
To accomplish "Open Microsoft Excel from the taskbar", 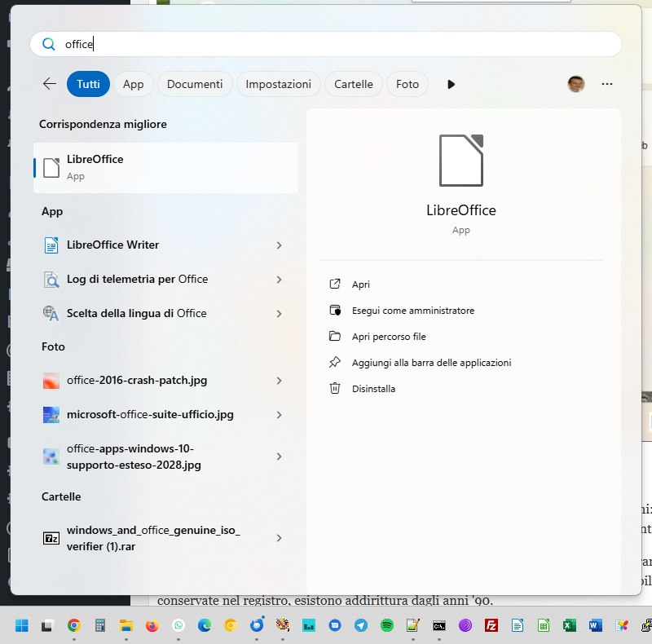I will click(x=570, y=626).
